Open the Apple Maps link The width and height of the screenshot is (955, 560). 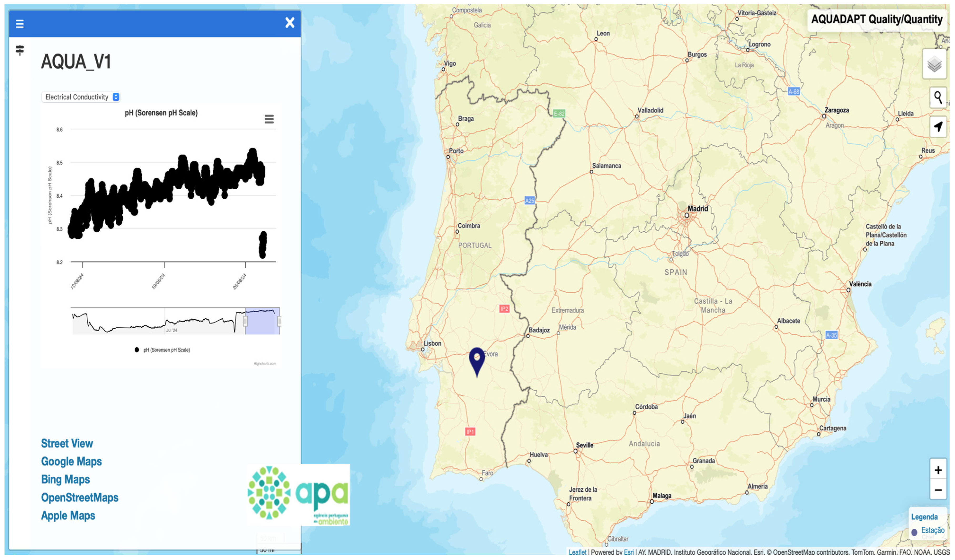pos(68,516)
